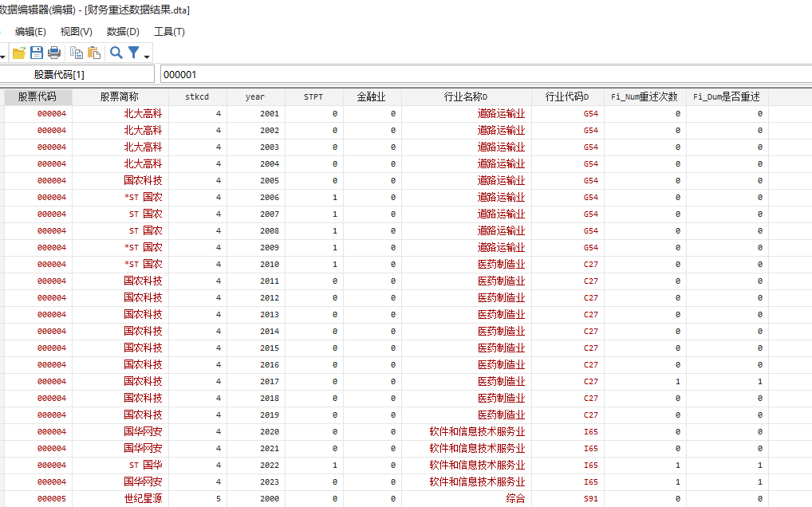The width and height of the screenshot is (812, 507).
Task: Click the Find magnifier icon
Action: click(x=116, y=53)
